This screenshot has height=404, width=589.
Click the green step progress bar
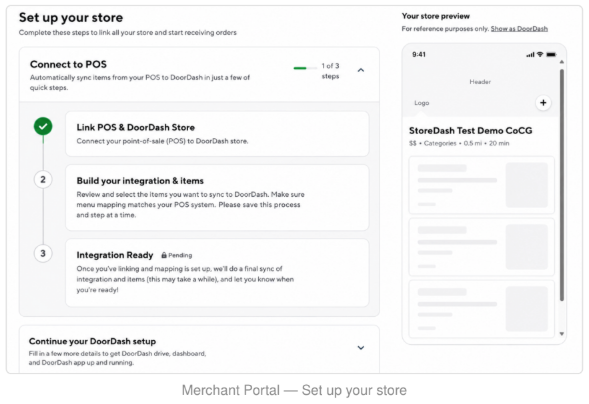click(x=305, y=68)
